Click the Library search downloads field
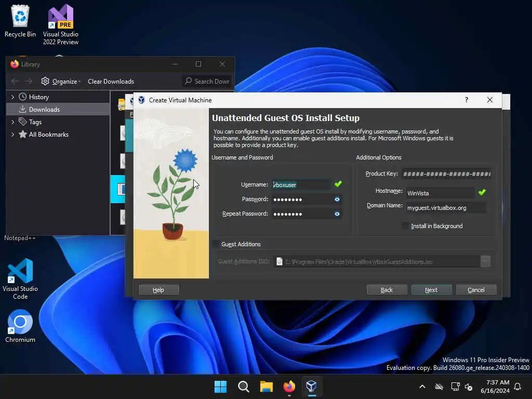The image size is (532, 399). [207, 82]
